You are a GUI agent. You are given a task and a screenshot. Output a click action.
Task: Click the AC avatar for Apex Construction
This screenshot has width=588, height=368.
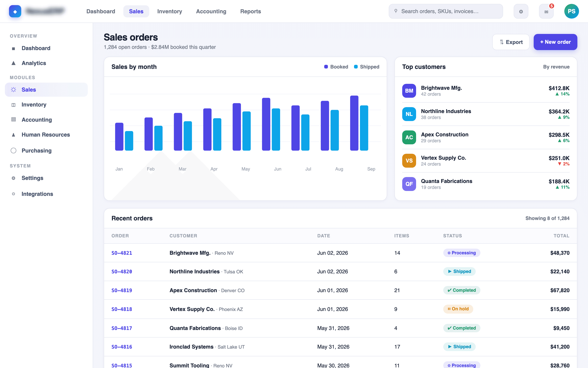point(409,137)
